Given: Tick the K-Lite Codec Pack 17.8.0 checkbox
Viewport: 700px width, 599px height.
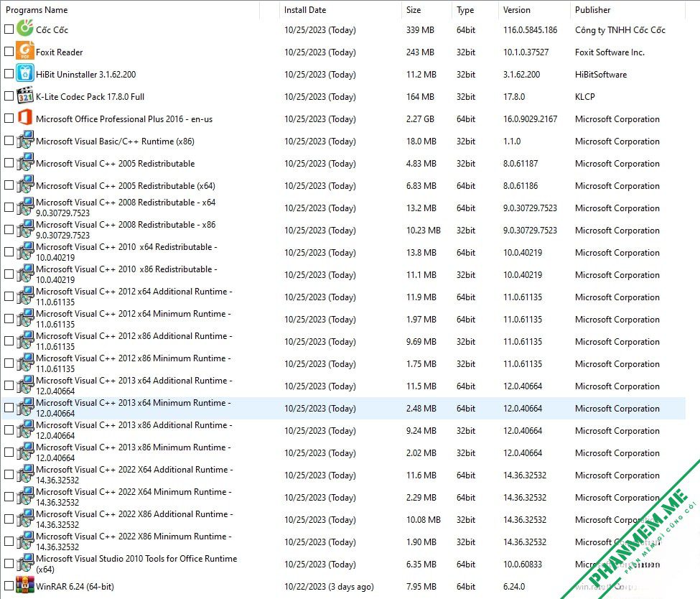Looking at the screenshot, I should [9, 96].
